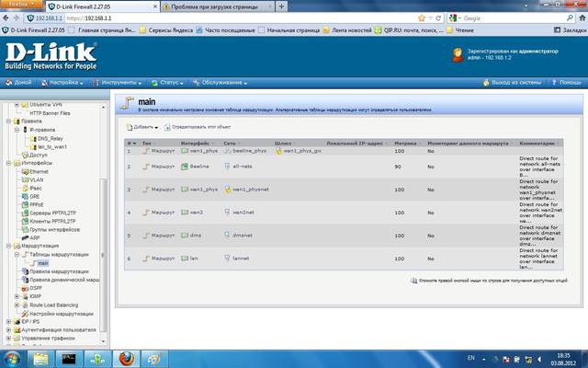Select the IPsec icon in the tree
Viewport: 588px width, 368px height.
[25, 188]
